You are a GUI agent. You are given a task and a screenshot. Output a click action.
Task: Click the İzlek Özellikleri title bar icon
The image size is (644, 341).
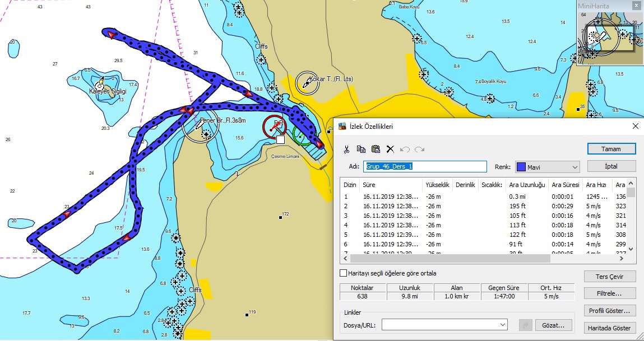click(x=342, y=127)
